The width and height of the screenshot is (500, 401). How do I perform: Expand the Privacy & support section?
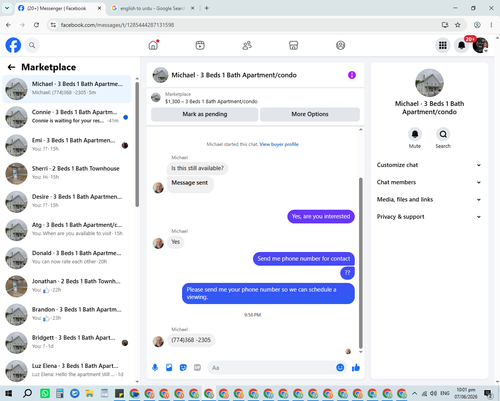coord(429,217)
